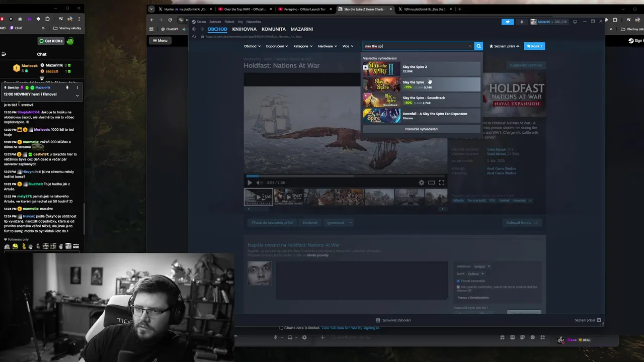Switch to the Peregrino Official Launch Trailer tab
Viewport: 644px width, 362px height.
304,9
